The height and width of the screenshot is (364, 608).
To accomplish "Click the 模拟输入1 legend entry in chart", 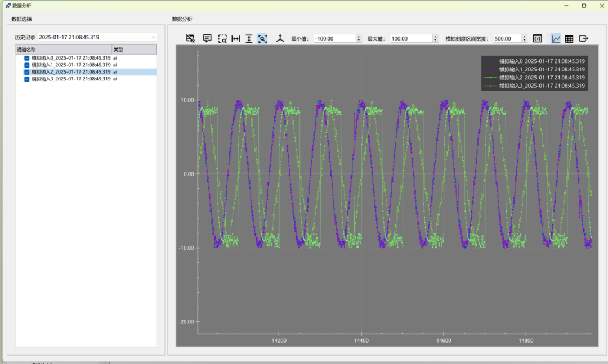I will [535, 69].
